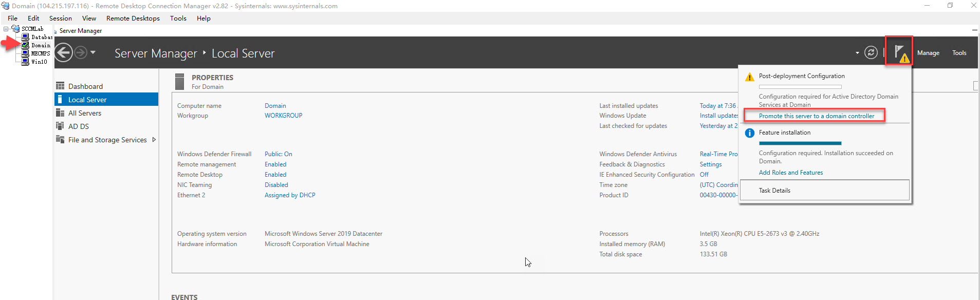This screenshot has height=300, width=980.
Task: Click the Add Roles and Features link
Action: point(790,173)
